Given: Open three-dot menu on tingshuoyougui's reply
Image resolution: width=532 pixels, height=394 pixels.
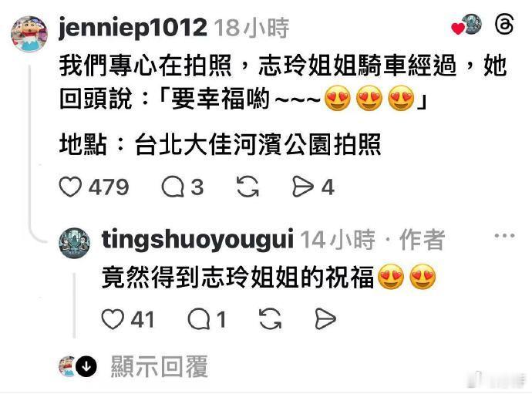Looking at the screenshot, I should coord(504,235).
